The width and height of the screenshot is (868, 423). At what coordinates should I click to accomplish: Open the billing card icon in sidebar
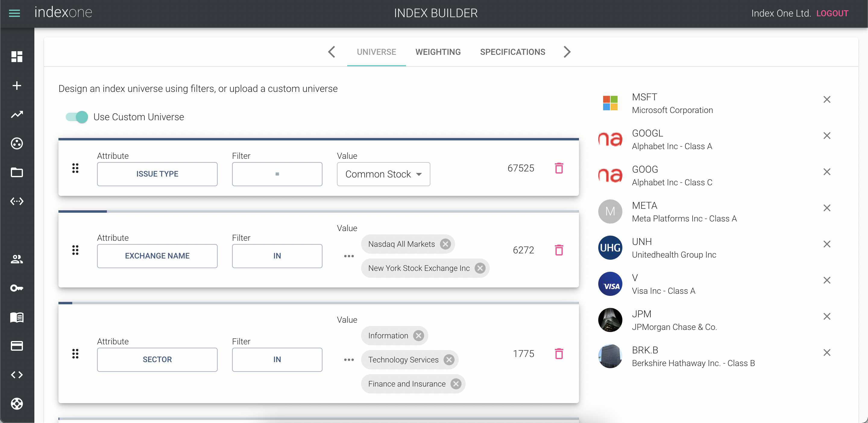point(17,346)
